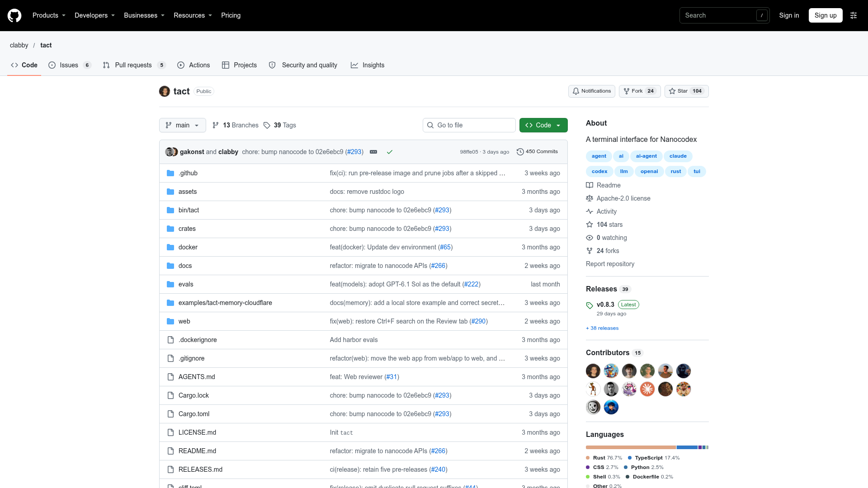Click the 39 Tags link
Screen dimensions: 868x488
point(280,125)
